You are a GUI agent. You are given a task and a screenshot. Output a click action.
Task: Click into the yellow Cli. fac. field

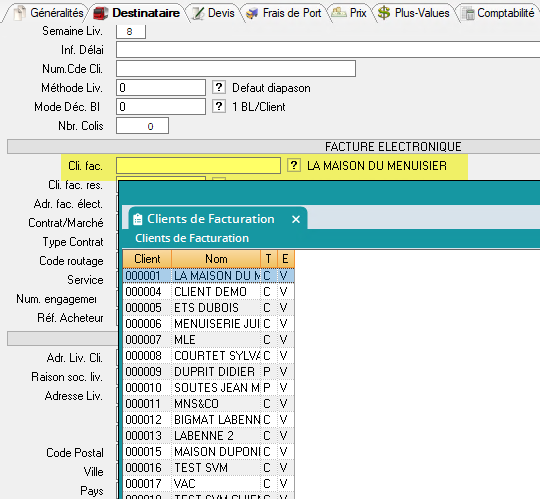click(x=198, y=165)
